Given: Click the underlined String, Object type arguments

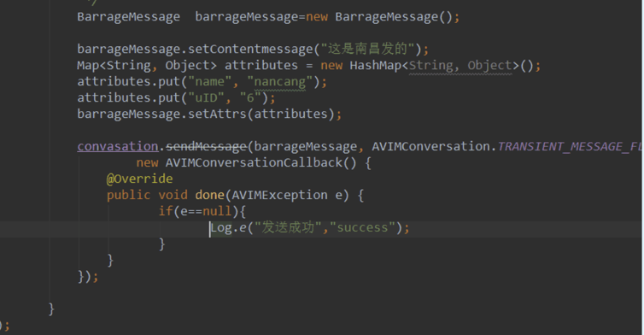Looking at the screenshot, I should [x=460, y=65].
